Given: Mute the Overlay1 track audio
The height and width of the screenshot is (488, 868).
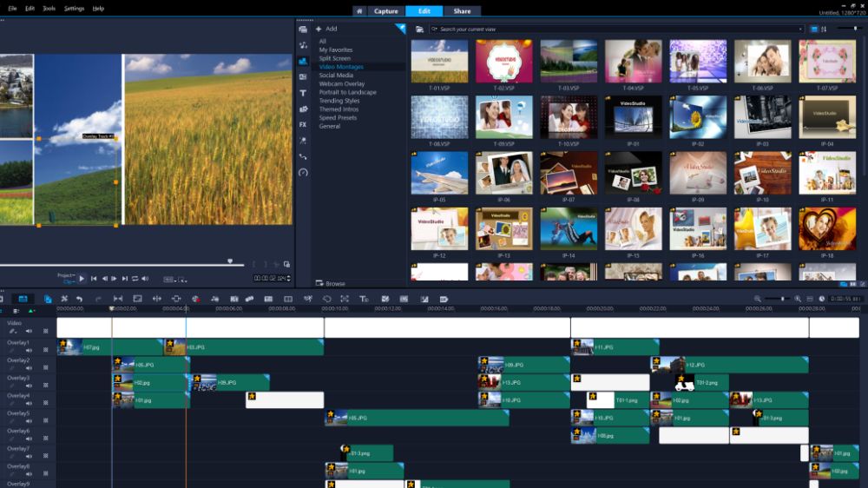Looking at the screenshot, I should click(29, 351).
